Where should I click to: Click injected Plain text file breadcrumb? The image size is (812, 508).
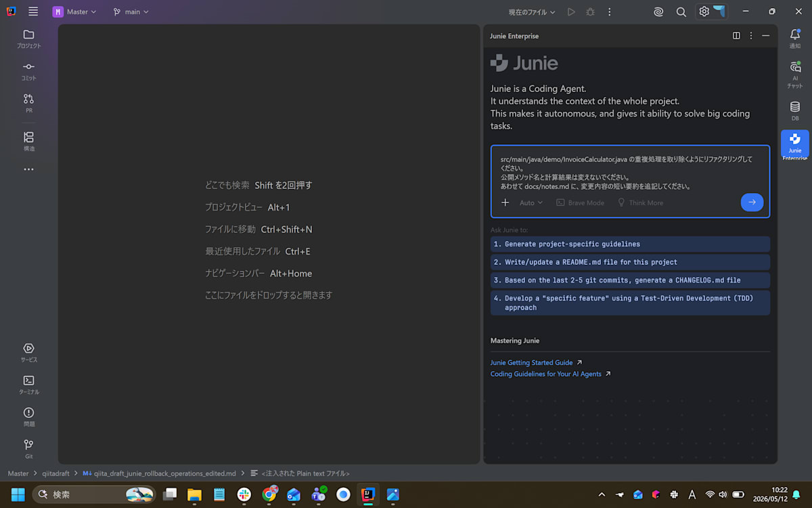tap(300, 473)
